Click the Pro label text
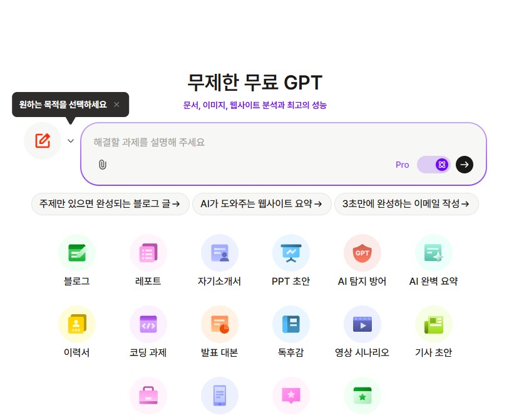Viewport: 514px width, 420px height. click(402, 165)
